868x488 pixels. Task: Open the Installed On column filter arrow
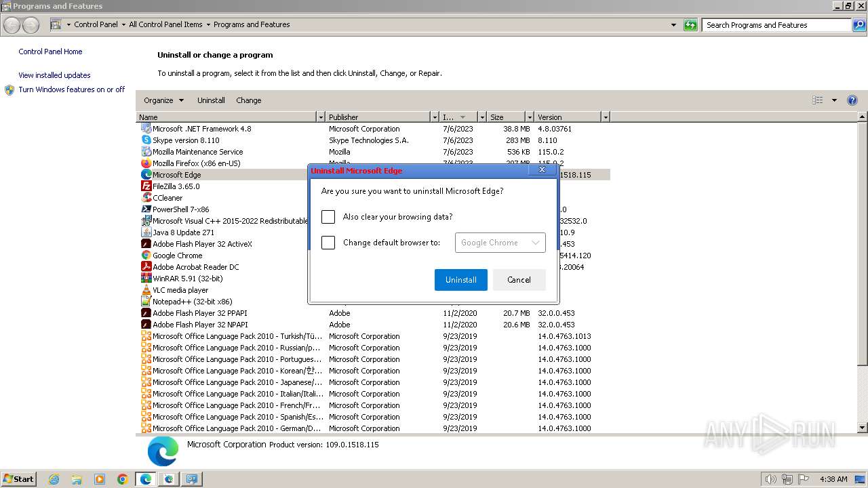click(482, 117)
